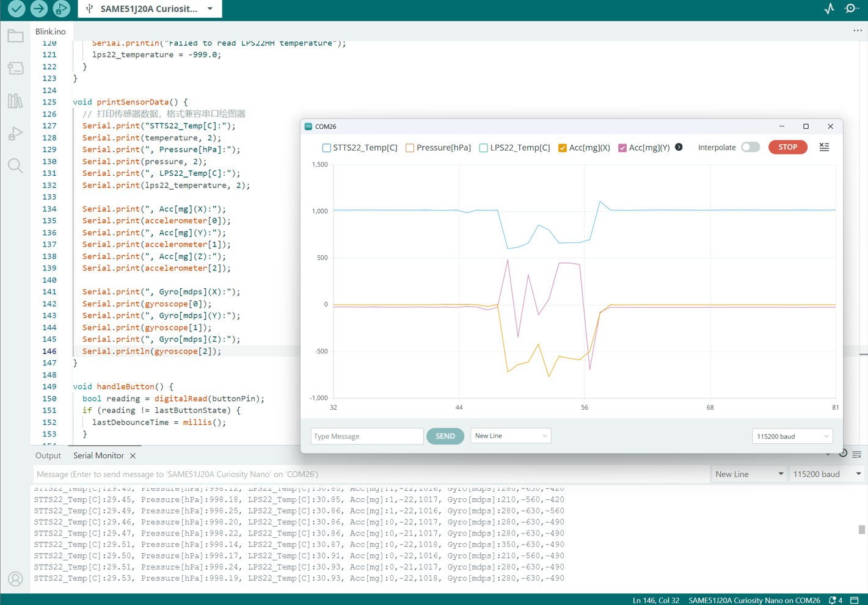Click the 'lps22_temperature = -999.0;' code line
The height and width of the screenshot is (605, 868).
coord(156,55)
